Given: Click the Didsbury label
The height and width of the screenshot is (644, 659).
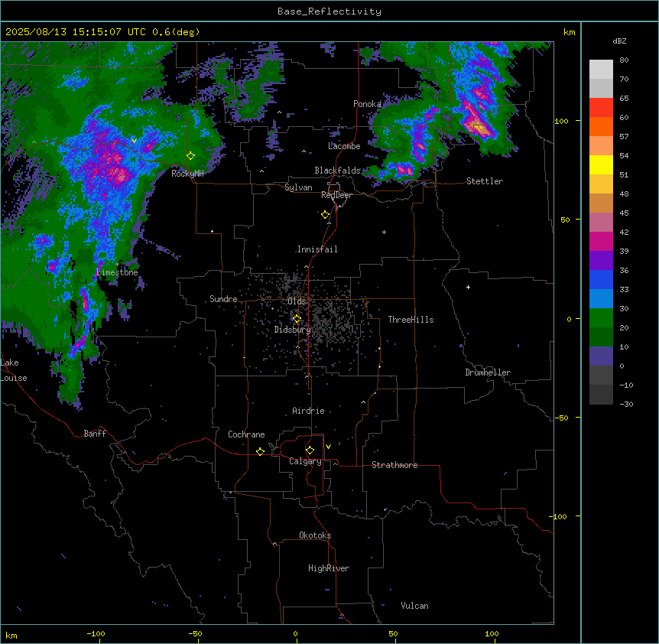Looking at the screenshot, I should point(293,330).
